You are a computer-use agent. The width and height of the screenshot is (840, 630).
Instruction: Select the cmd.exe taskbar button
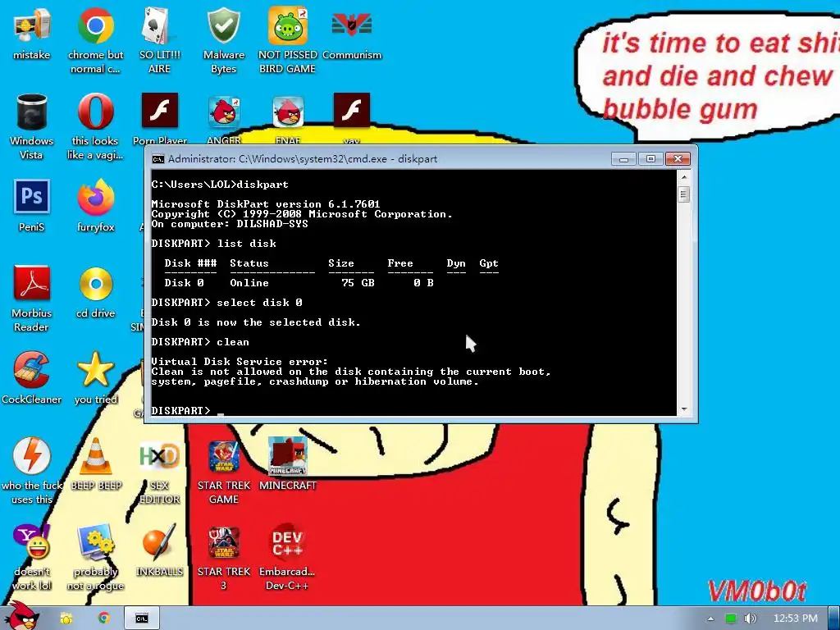pyautogui.click(x=141, y=619)
